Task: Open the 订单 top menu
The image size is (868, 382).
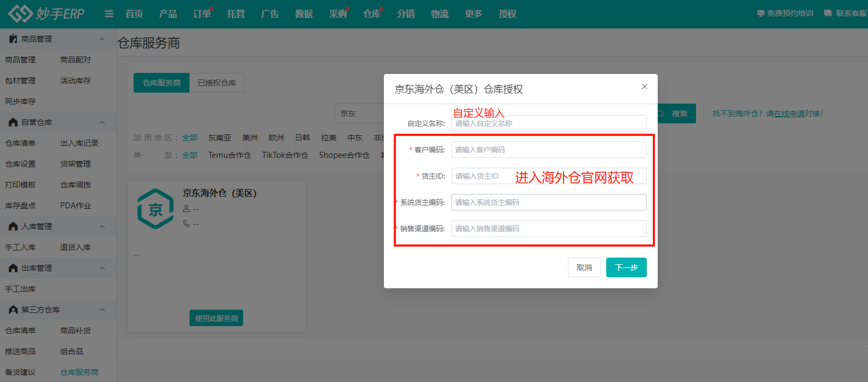Action: 202,14
